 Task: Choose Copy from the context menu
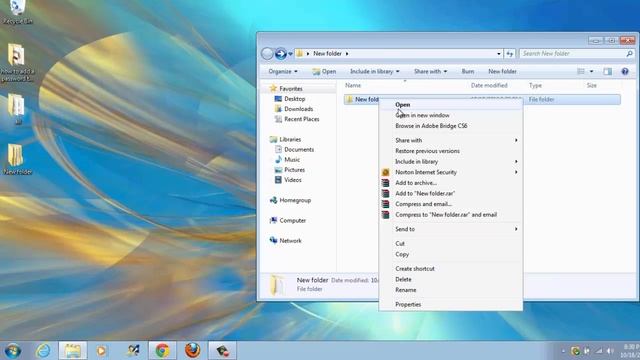(451, 254)
